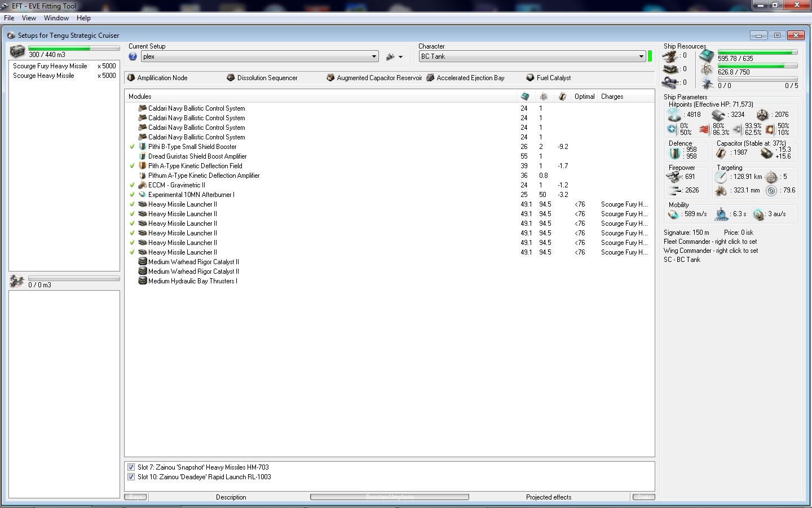812x508 pixels.
Task: Click the cargo capacity bar showing 300 / 440 m3
Action: [x=74, y=48]
